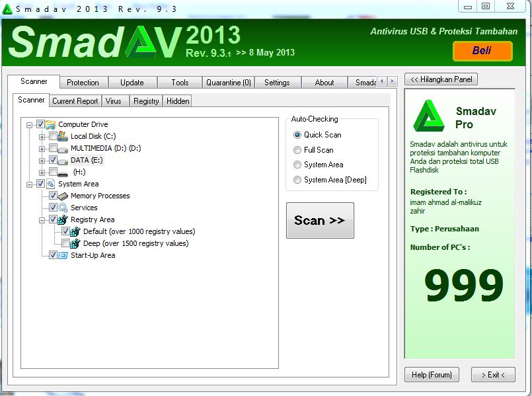Viewport: 532px width, 396px height.
Task: Click the Deep registry values icon
Action: click(x=75, y=243)
